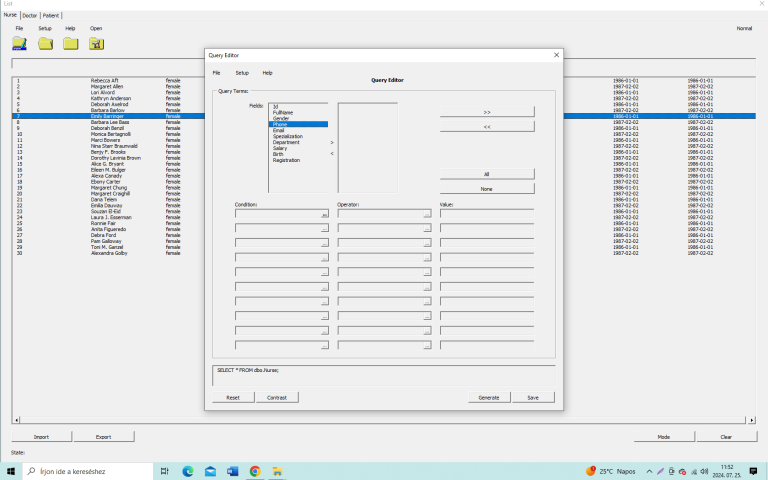This screenshot has width=768, height=480.
Task: Open the last Condition dropdown in the list
Action: (x=324, y=346)
